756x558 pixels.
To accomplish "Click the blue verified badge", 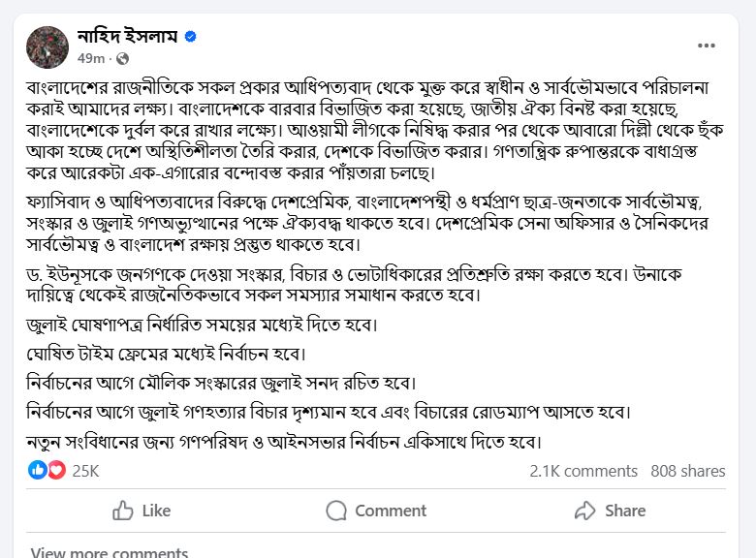I will [191, 37].
